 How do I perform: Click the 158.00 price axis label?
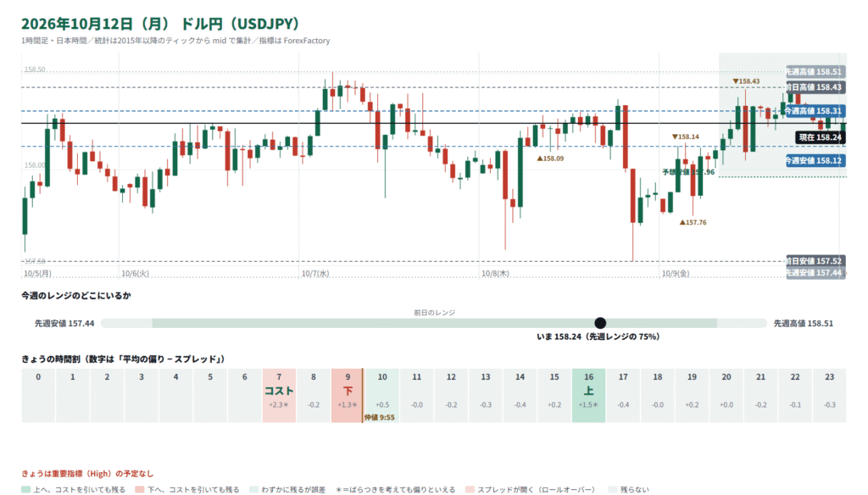click(x=34, y=165)
